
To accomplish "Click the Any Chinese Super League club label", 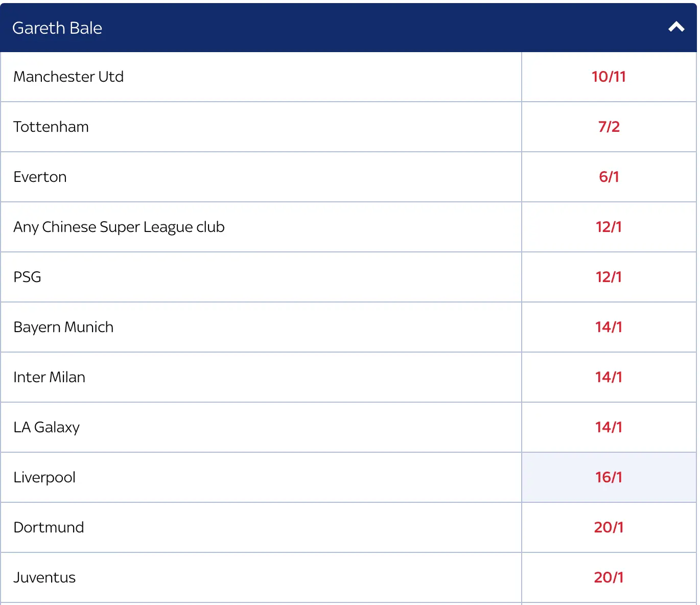I will click(x=119, y=227).
